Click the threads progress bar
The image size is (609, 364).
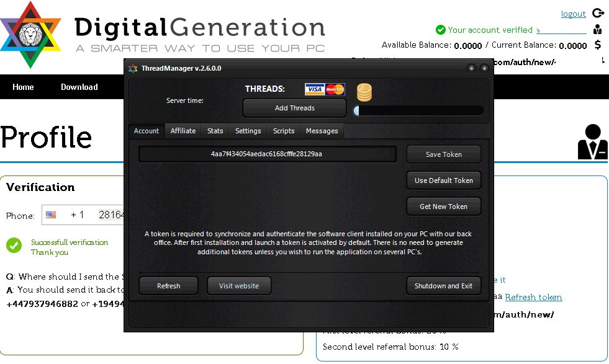418,110
